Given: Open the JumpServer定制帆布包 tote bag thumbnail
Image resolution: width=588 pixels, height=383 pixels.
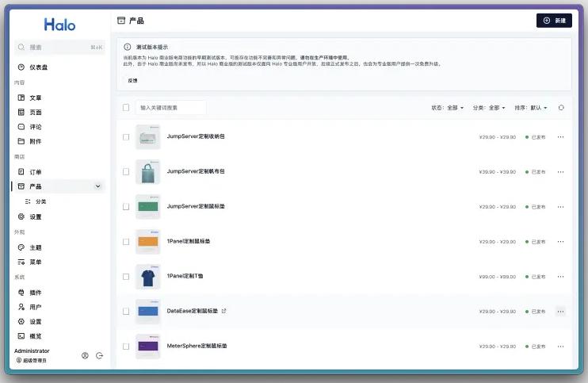Looking at the screenshot, I should (147, 172).
